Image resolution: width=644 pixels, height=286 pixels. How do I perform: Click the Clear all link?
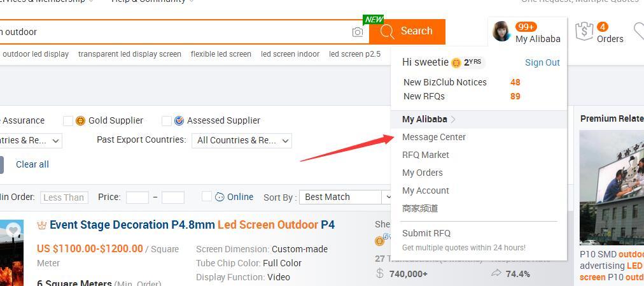tap(32, 164)
